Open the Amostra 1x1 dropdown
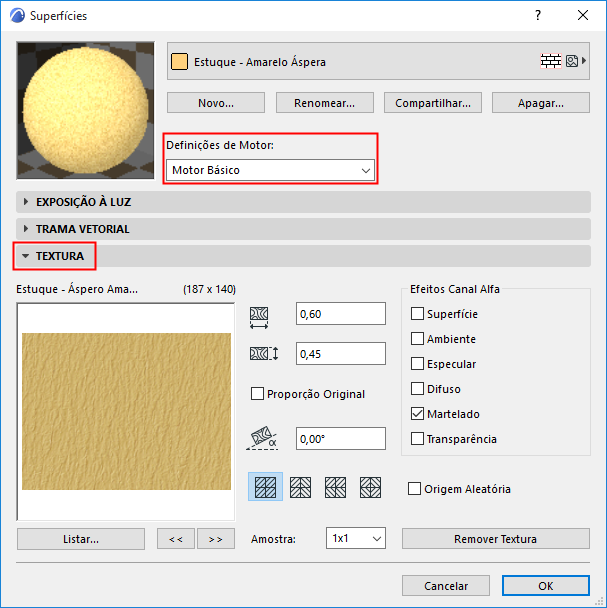Screen dimensions: 607x608 point(356,538)
